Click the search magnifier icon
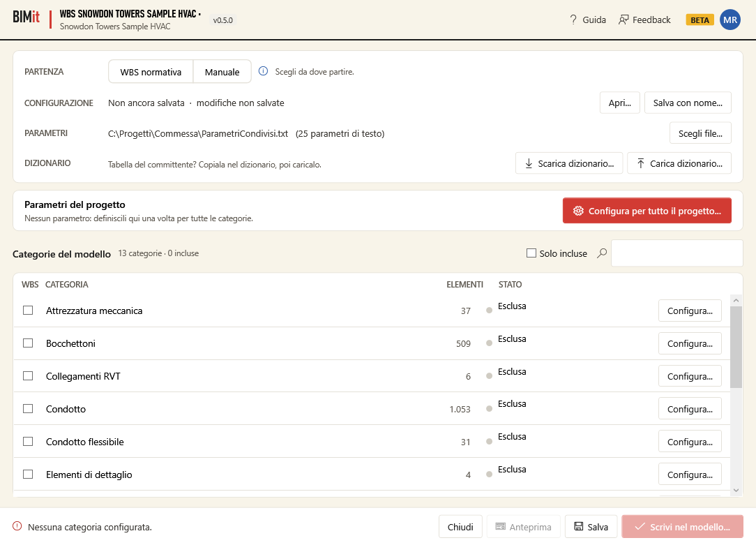 point(602,253)
